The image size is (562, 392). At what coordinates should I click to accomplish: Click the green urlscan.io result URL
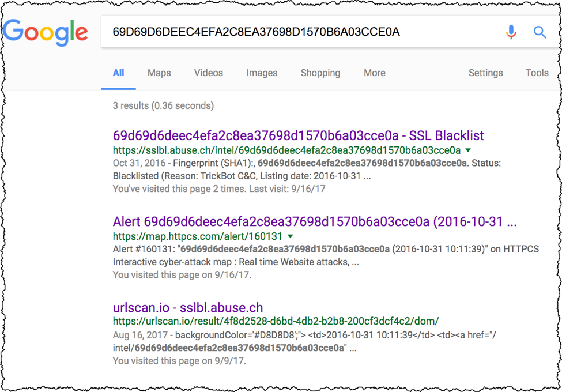[276, 321]
